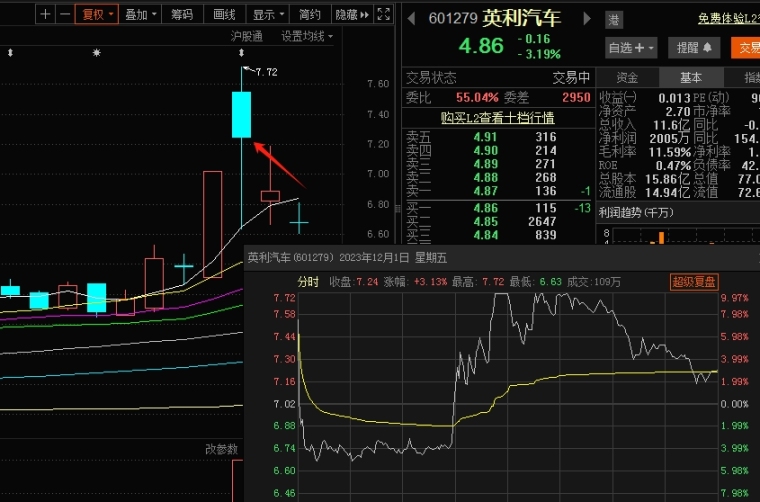The height and width of the screenshot is (502, 760).
Task: Click the 沪股通 label
Action: (x=247, y=36)
